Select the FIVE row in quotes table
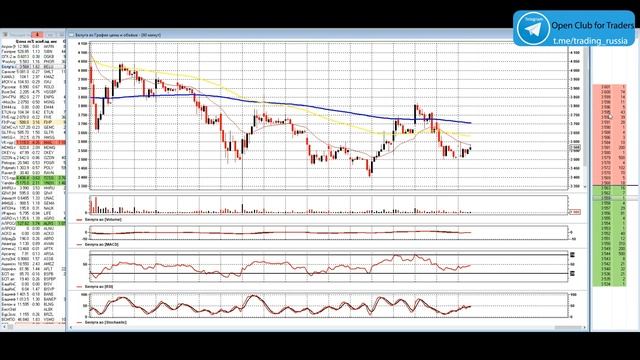 (x=33, y=117)
